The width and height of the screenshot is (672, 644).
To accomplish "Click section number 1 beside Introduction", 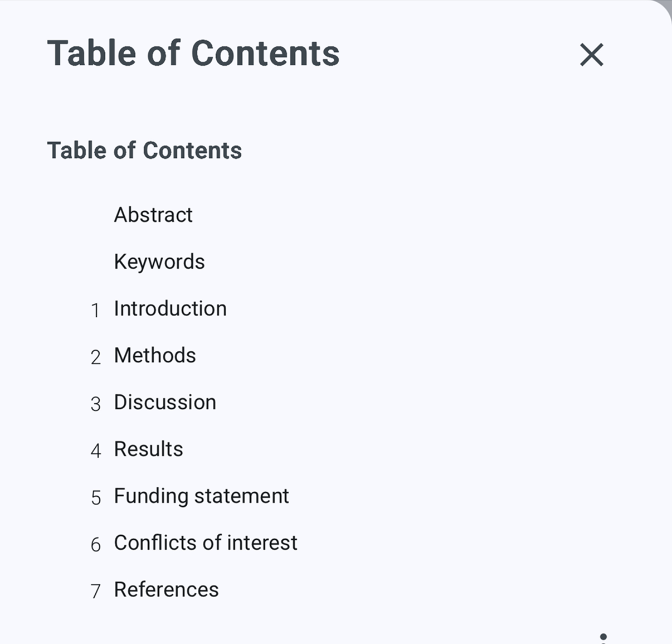I will (95, 310).
